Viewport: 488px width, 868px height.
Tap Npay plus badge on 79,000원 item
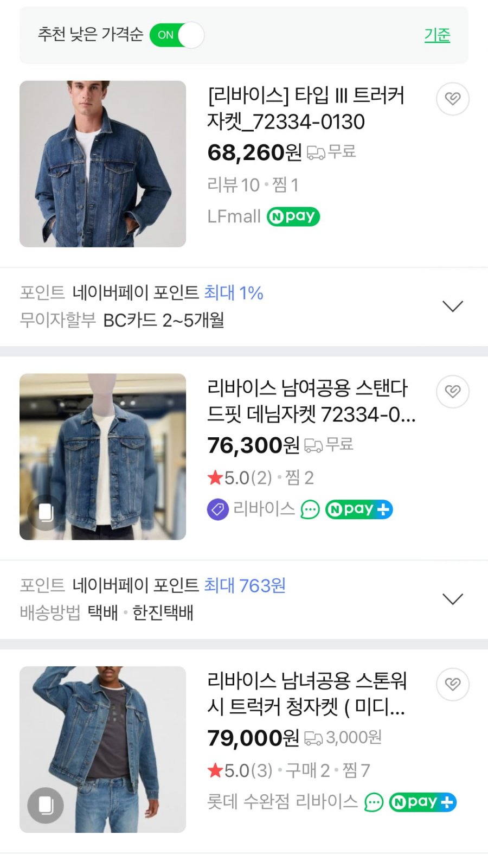(x=423, y=802)
